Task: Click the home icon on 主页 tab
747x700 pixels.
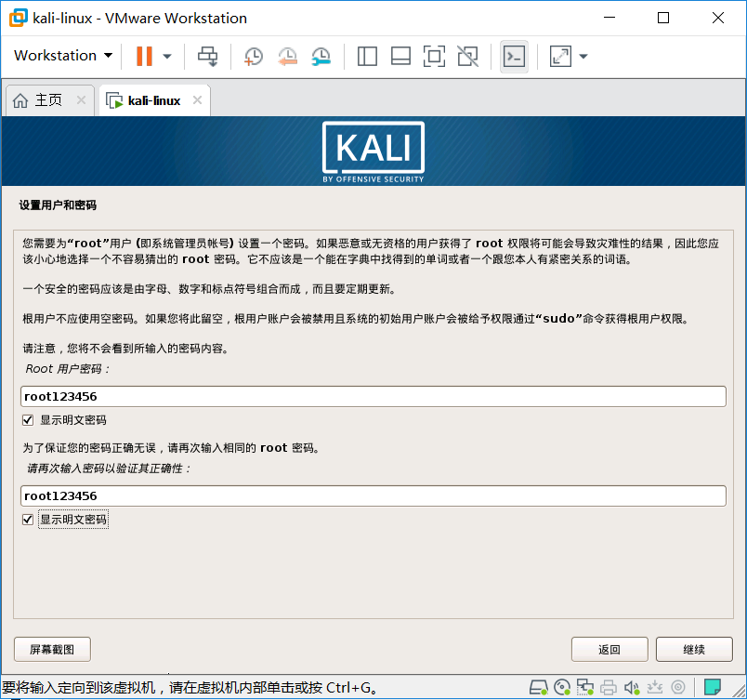Action: pyautogui.click(x=20, y=100)
